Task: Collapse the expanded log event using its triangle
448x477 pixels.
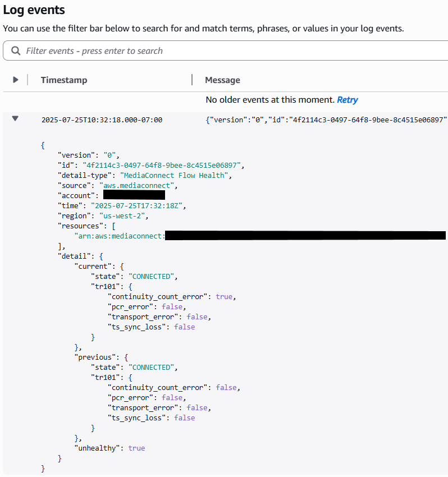Action: pyautogui.click(x=15, y=119)
